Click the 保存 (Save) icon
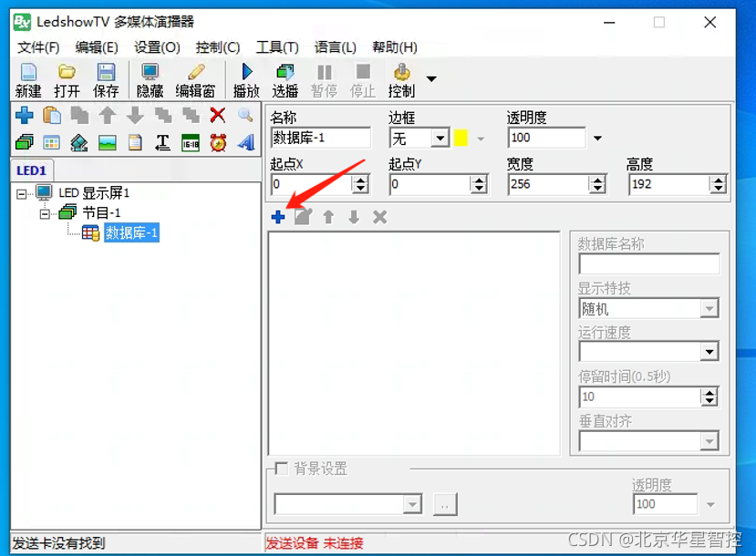This screenshot has width=756, height=556. coord(104,77)
